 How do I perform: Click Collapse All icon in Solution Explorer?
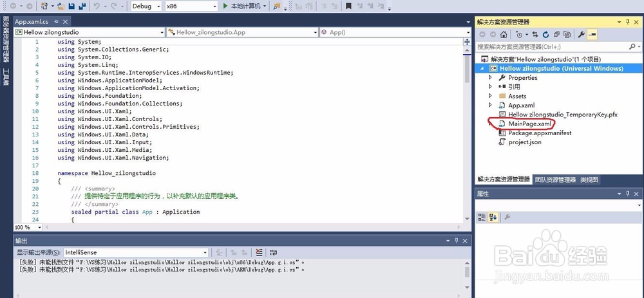[556, 35]
